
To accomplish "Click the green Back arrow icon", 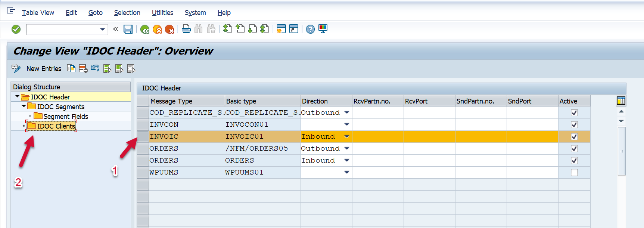I will click(x=145, y=29).
